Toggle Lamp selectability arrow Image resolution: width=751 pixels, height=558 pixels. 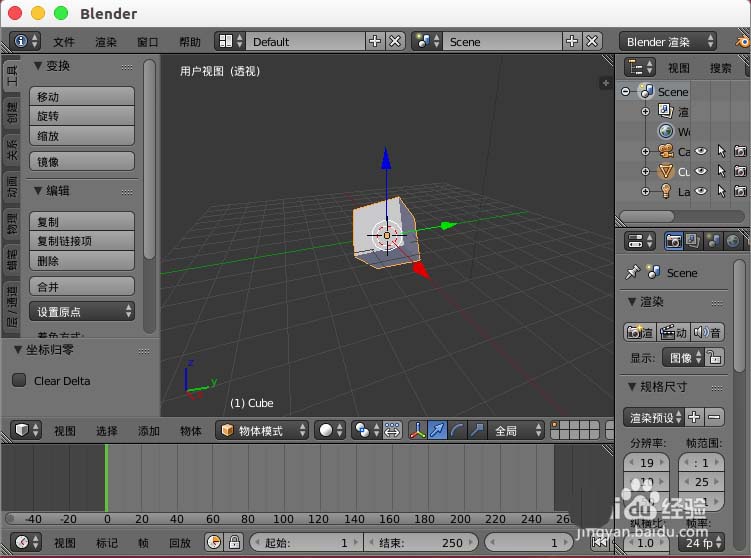tap(721, 191)
